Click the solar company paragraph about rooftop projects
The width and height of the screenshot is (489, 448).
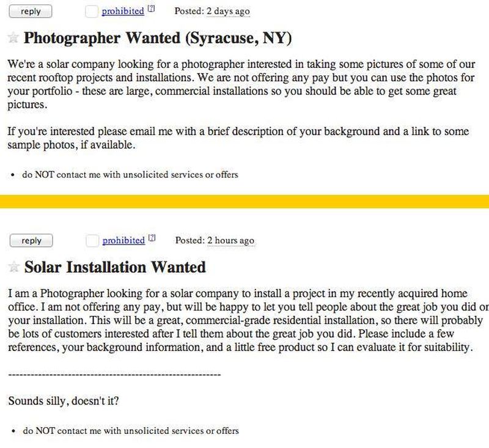(241, 84)
